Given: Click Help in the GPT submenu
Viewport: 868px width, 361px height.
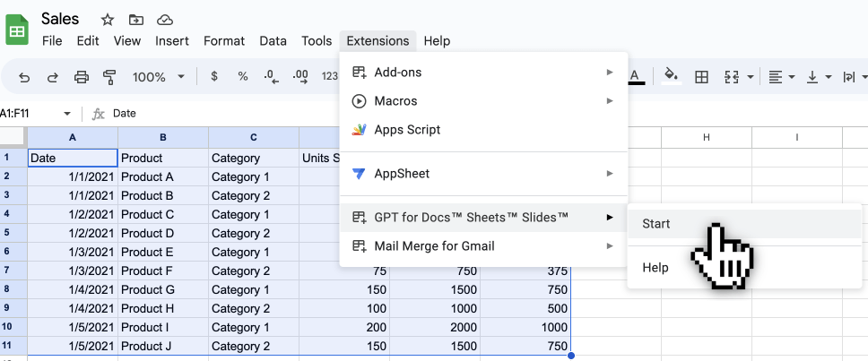Looking at the screenshot, I should (x=655, y=267).
